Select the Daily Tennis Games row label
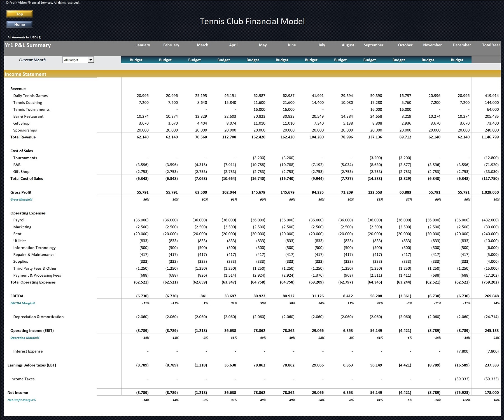Screen dimensions: 504x420 pos(31,95)
